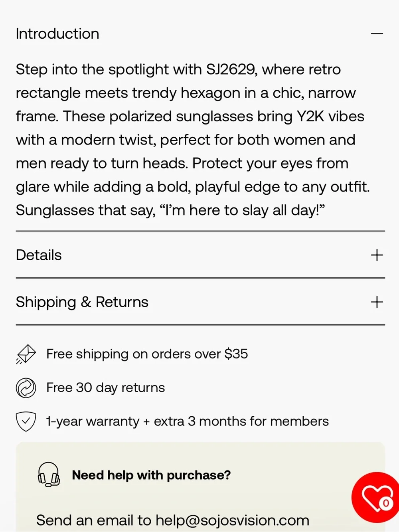
Task: Open the Details section heading
Action: tap(39, 255)
